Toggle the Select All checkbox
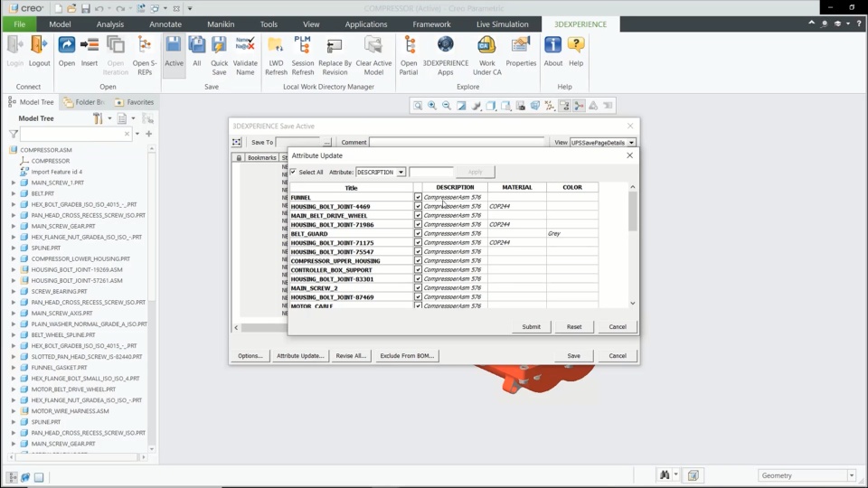868x488 pixels. [x=293, y=172]
